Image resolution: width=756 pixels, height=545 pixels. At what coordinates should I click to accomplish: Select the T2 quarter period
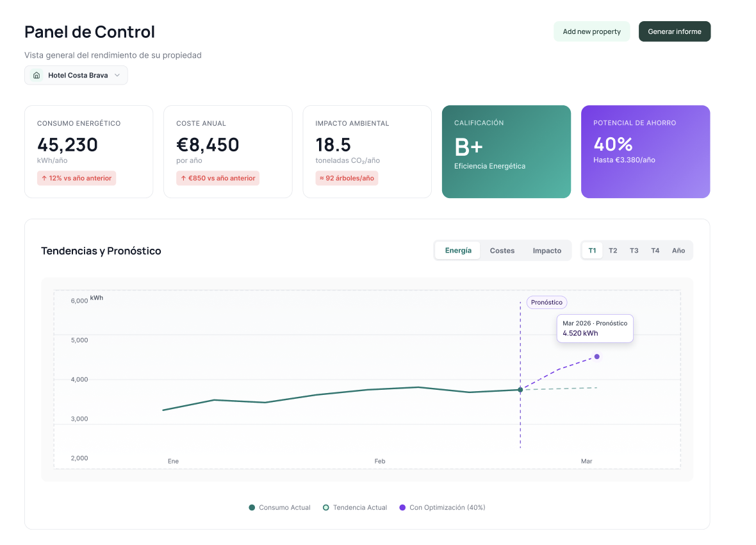pos(612,251)
